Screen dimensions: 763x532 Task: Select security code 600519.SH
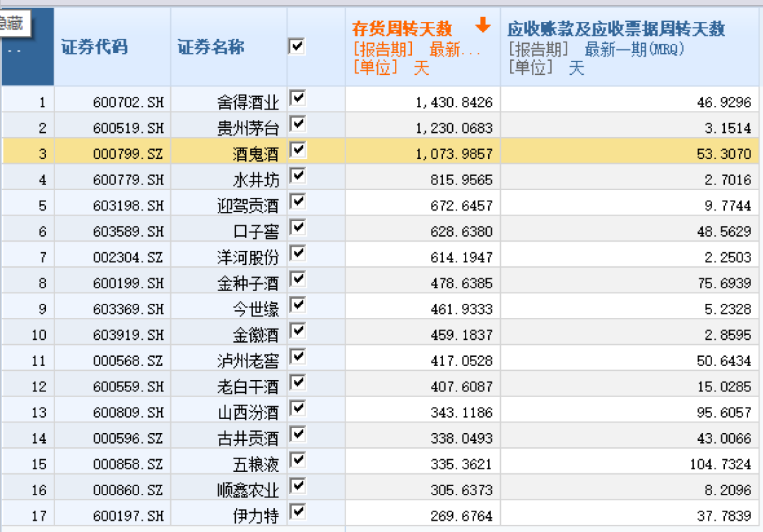pyautogui.click(x=129, y=128)
